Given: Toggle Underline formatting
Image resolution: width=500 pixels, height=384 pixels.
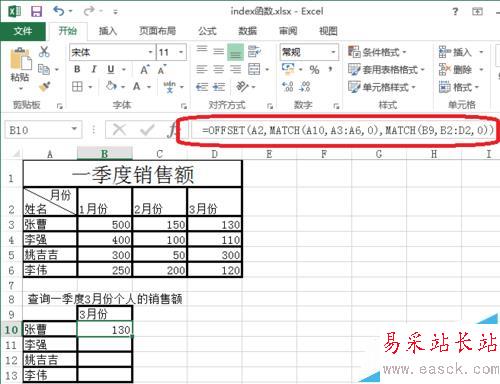Looking at the screenshot, I should [x=111, y=69].
